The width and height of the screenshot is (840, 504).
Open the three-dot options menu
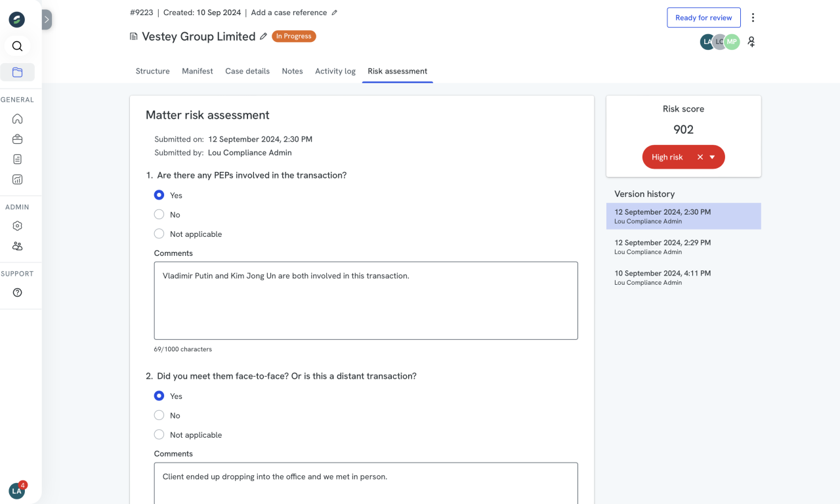click(753, 17)
